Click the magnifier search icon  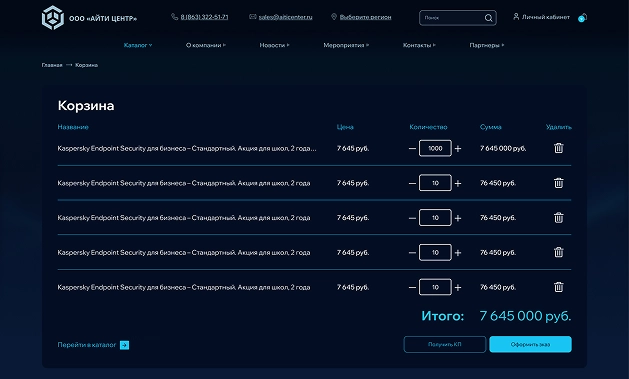(x=488, y=18)
